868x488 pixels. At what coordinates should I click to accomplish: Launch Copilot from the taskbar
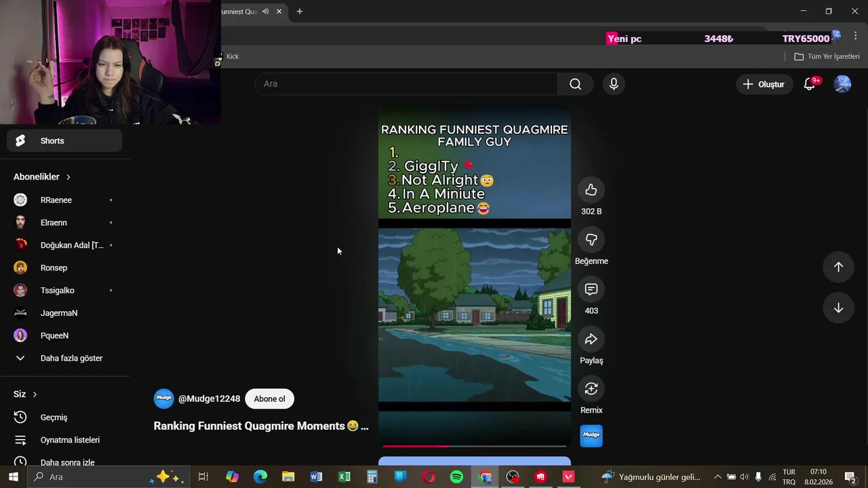(232, 476)
